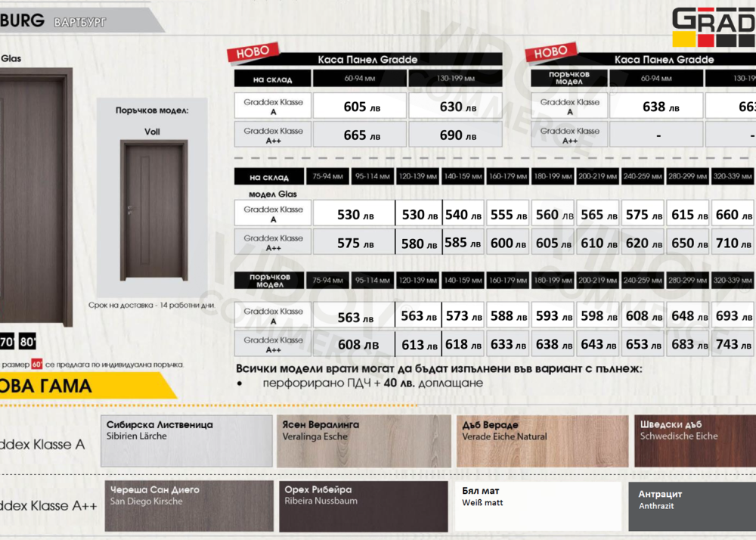Click the left red НОВО badge
This screenshot has width=756, height=540.
[253, 53]
